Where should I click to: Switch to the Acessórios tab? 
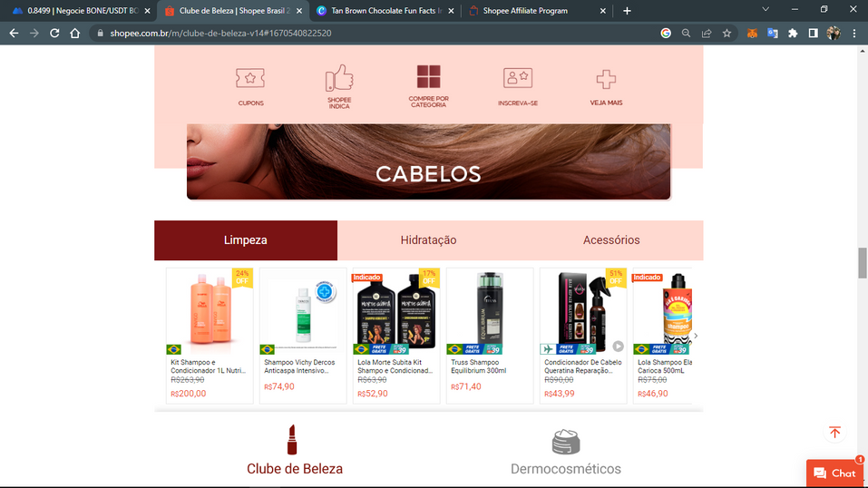tap(611, 240)
